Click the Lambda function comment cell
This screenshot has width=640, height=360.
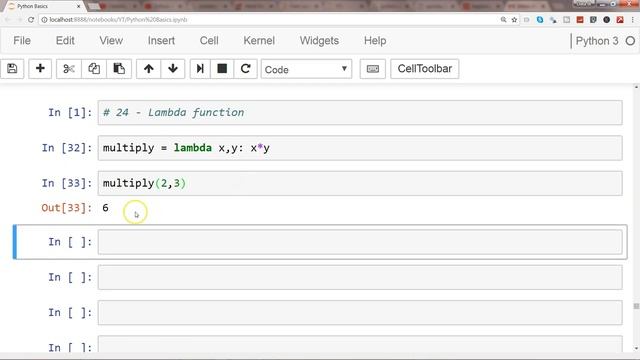(360, 112)
